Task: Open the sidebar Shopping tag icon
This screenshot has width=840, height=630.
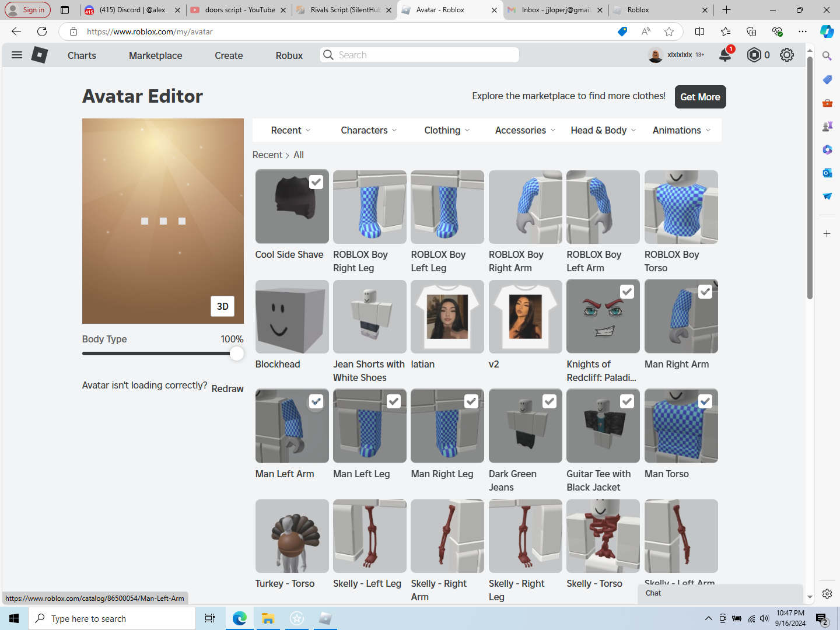Action: pos(827,79)
